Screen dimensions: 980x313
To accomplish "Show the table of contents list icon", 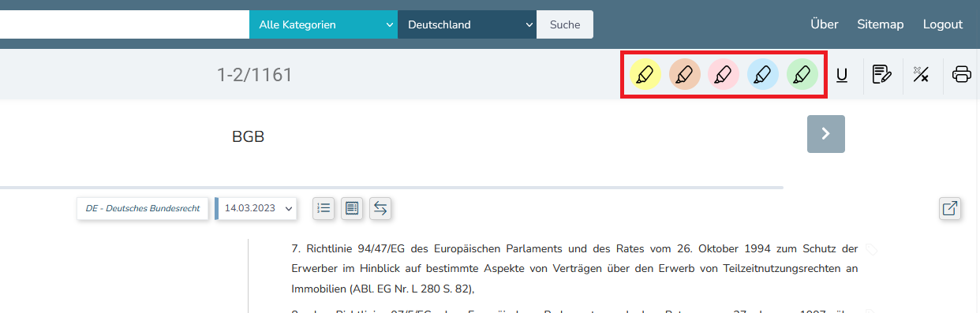I will click(x=323, y=208).
